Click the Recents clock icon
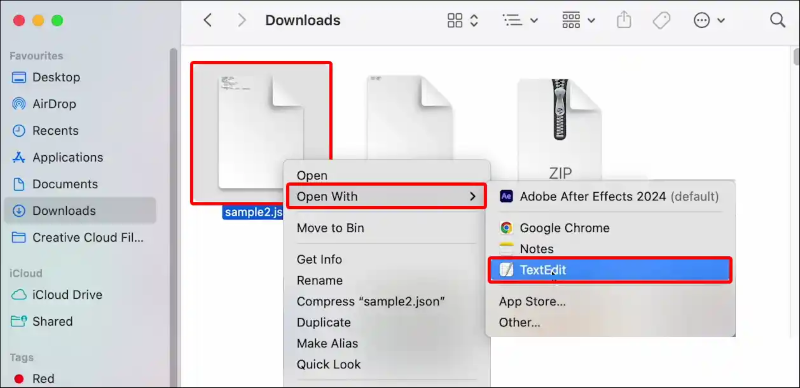800x388 pixels. pyautogui.click(x=19, y=131)
